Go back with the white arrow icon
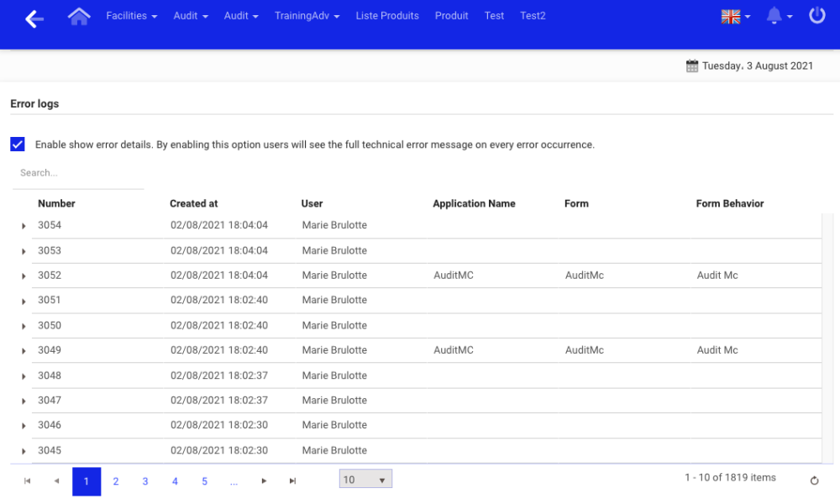840x504 pixels. [x=34, y=18]
